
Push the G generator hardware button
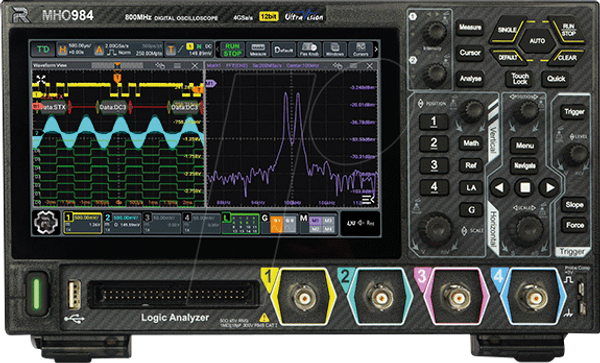click(x=471, y=210)
